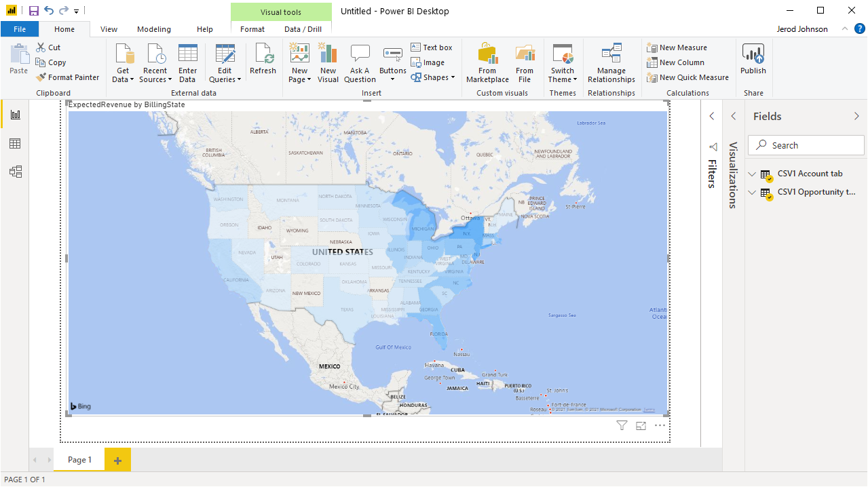Viewport: 868px width, 487px height.
Task: Switch to Report view in left sidebar
Action: (x=15, y=115)
